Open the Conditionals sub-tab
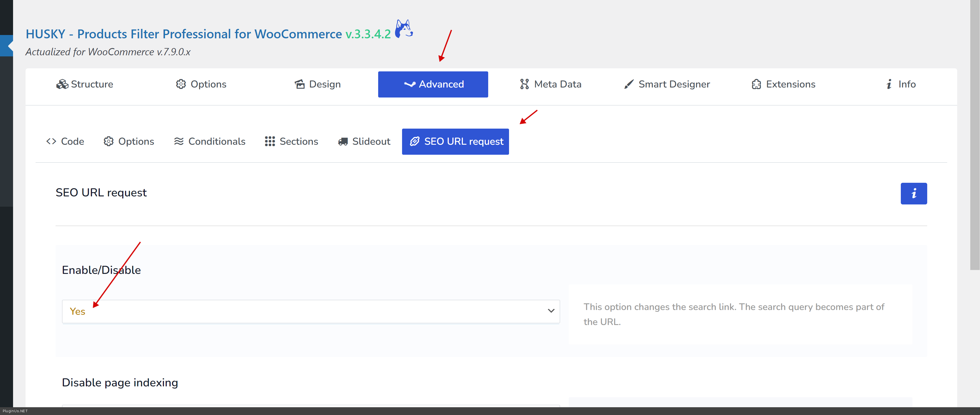The height and width of the screenshot is (415, 980). coord(210,141)
